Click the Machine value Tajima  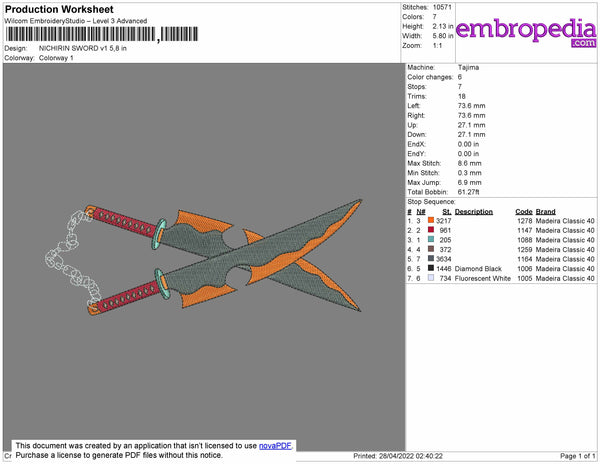468,67
